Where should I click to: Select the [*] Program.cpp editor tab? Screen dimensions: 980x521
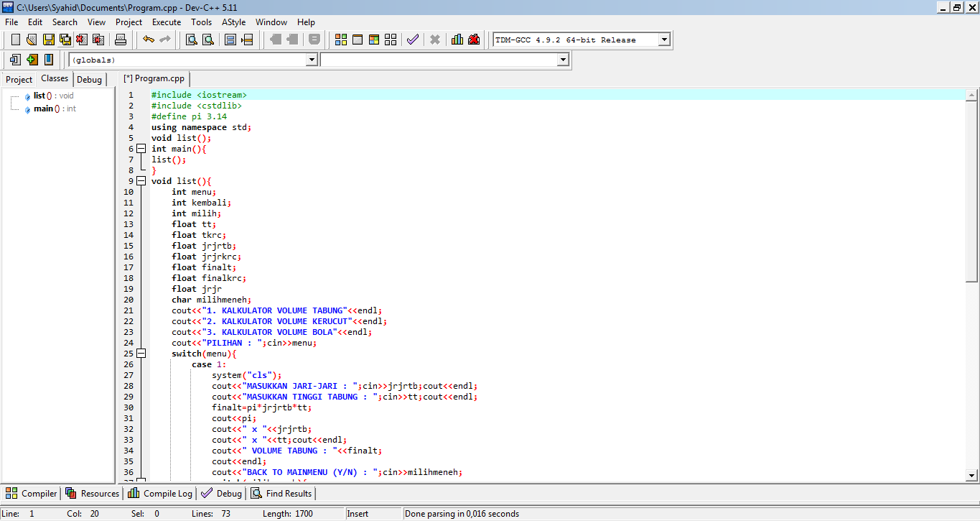coord(154,79)
